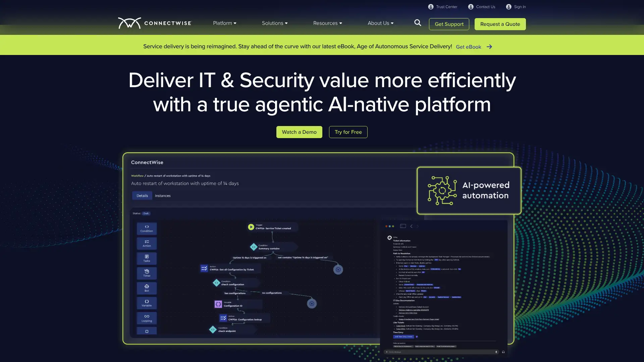Click 'Uptime 14 days is triggered on' label
Image resolution: width=644 pixels, height=362 pixels.
click(250, 258)
